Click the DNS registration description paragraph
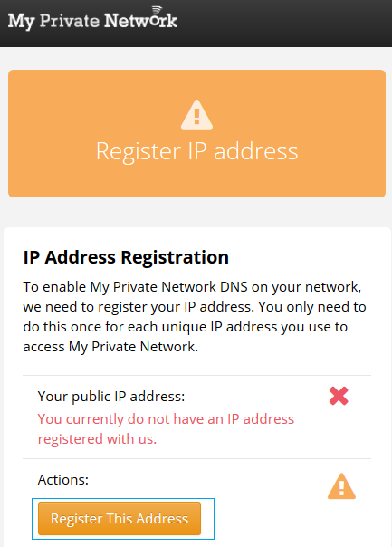This screenshot has height=547, width=392. click(195, 317)
